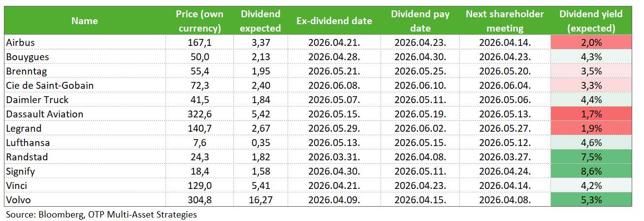Screen dimensions: 644x221
Task: Select the Daimler Truck name cell
Action: tap(85, 100)
